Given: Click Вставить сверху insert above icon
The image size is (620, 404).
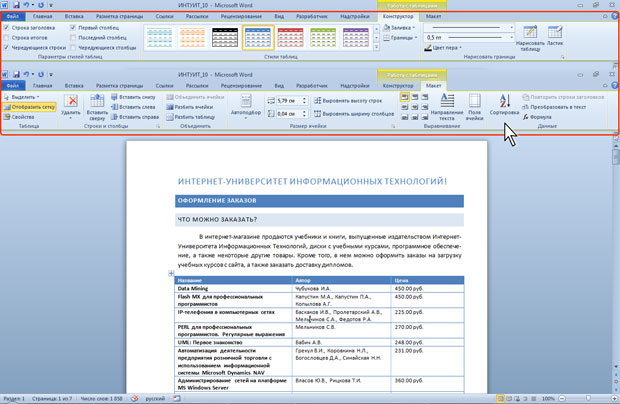Looking at the screenshot, I should click(97, 106).
